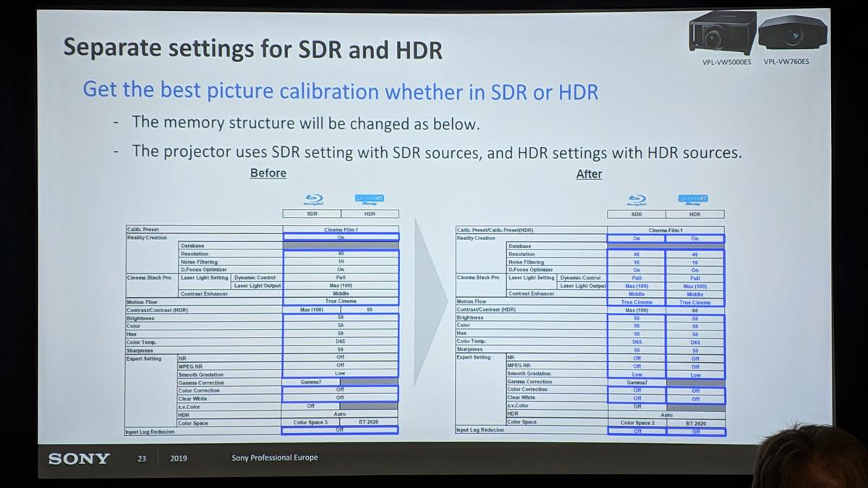Viewport: 868px width, 488px height.
Task: Click 'Cinema Film 1' value in the After table
Action: [x=665, y=230]
